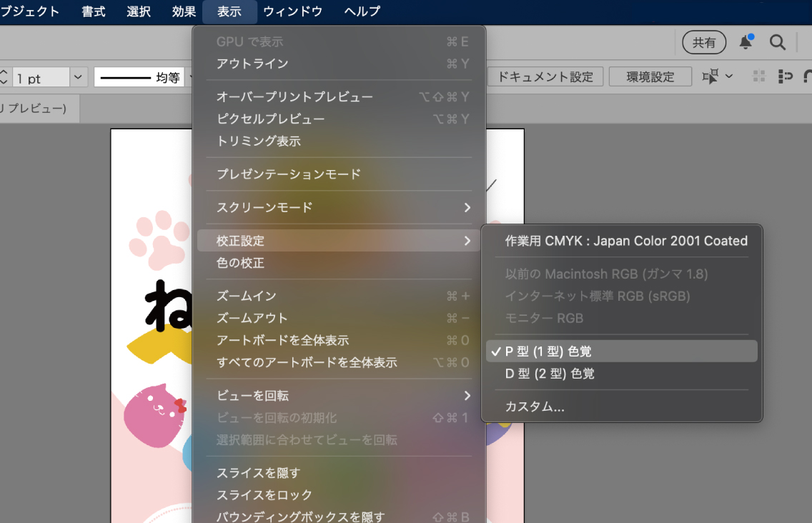Click the search magnifier icon

pos(778,43)
